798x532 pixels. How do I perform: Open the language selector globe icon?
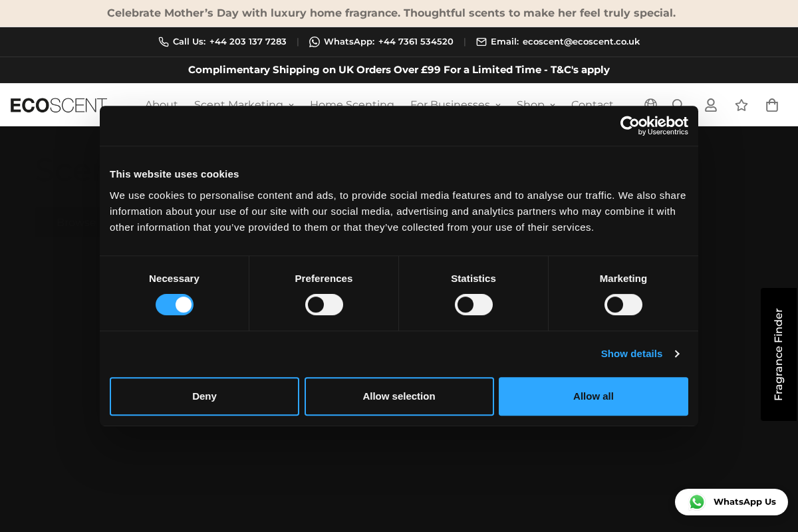(650, 104)
